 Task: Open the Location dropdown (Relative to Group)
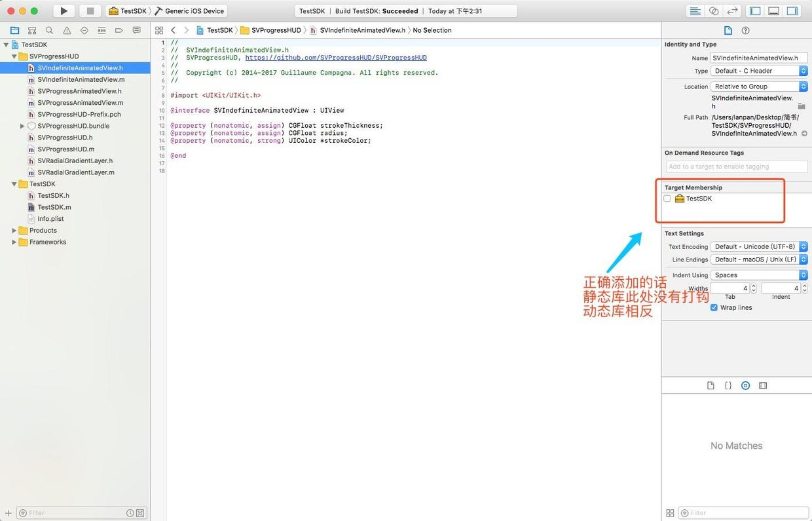pos(759,87)
